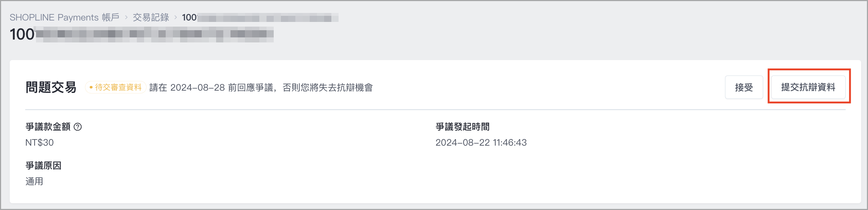
Task: Click the large transaction ID page title
Action: click(142, 34)
